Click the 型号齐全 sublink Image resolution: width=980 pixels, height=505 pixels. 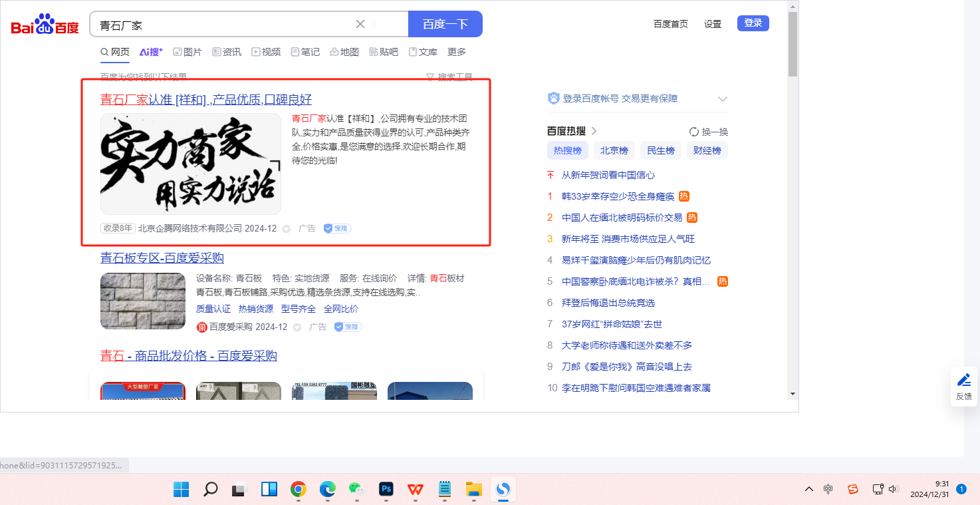point(299,309)
